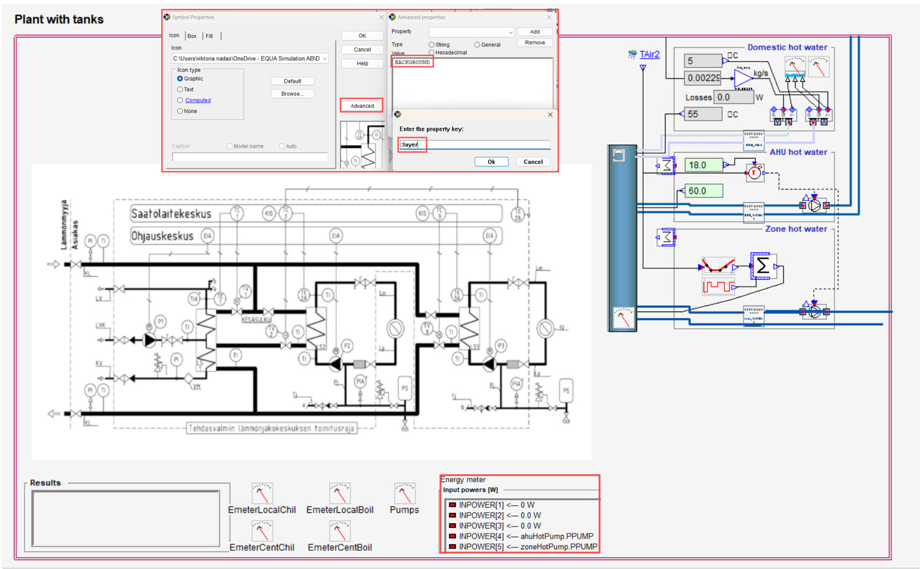
Task: Click the property key input field
Action: (x=475, y=145)
